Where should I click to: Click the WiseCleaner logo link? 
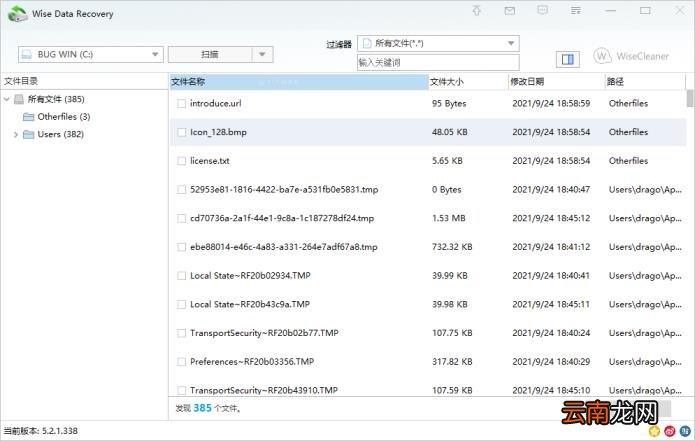point(631,56)
